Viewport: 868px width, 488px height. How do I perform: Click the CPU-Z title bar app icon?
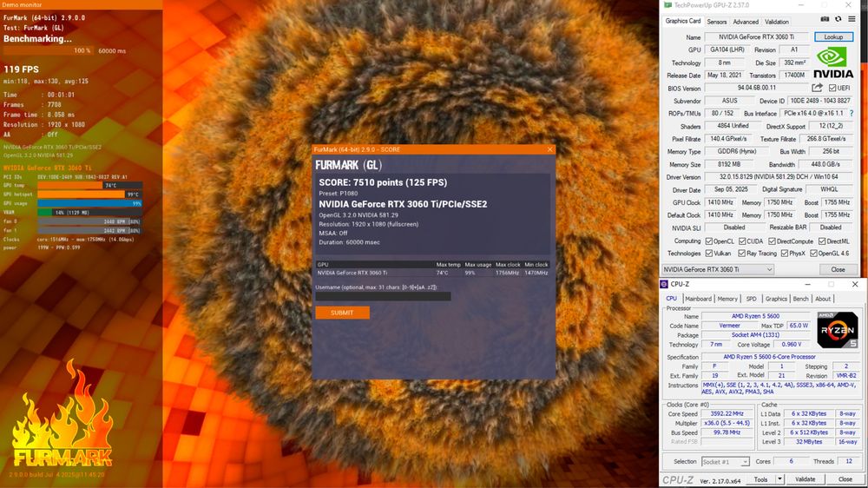pos(664,284)
